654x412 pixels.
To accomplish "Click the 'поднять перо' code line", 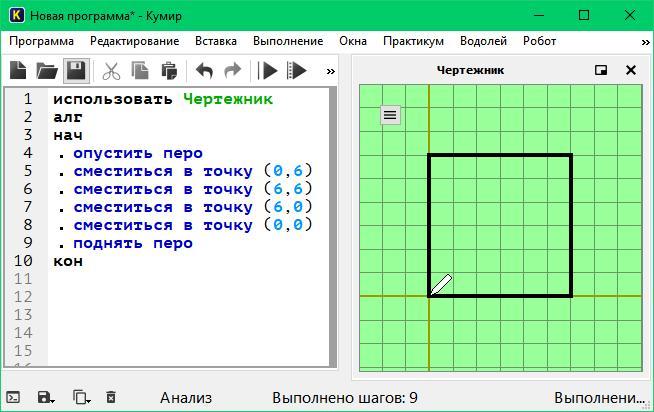I will [133, 243].
